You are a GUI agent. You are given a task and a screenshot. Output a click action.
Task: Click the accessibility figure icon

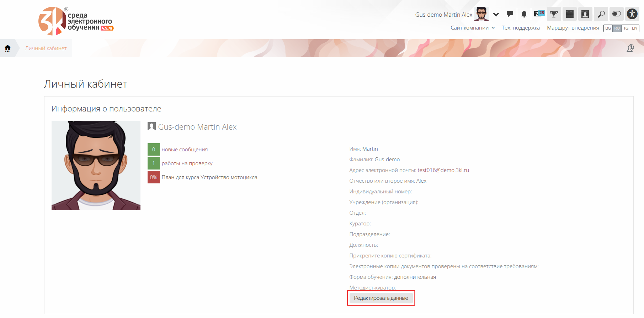pyautogui.click(x=632, y=14)
